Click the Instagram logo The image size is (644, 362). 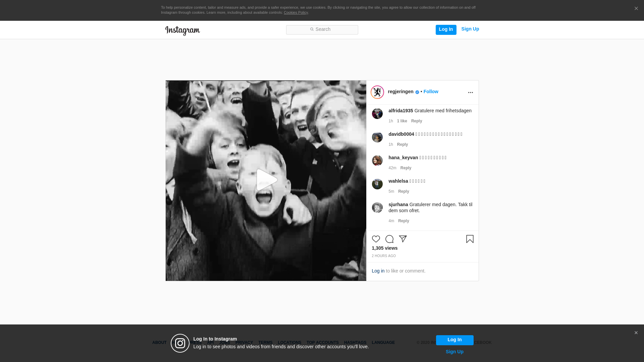click(182, 31)
